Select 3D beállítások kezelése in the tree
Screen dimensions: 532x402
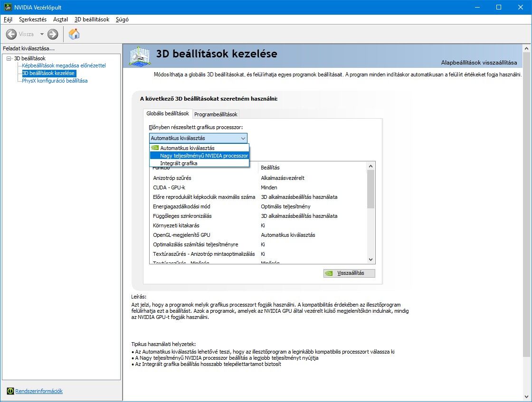48,73
